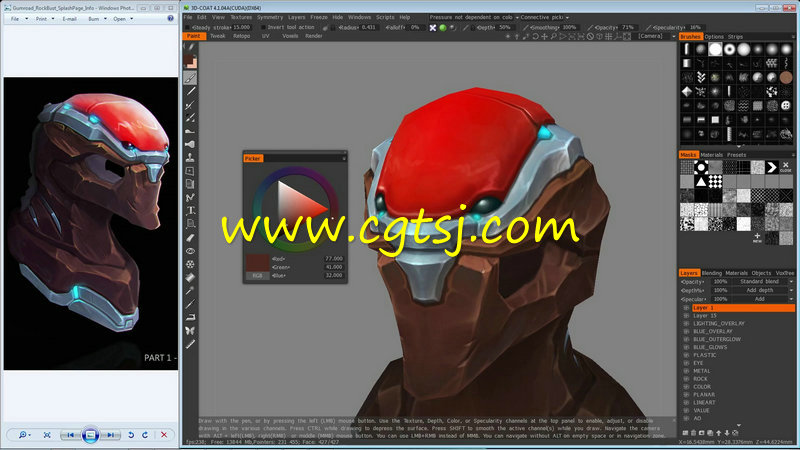Select the brush tool in left toolbar
The image size is (800, 450).
pyautogui.click(x=190, y=78)
